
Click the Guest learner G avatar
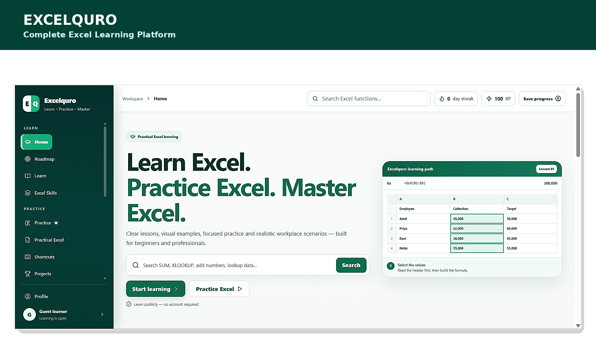(x=29, y=314)
